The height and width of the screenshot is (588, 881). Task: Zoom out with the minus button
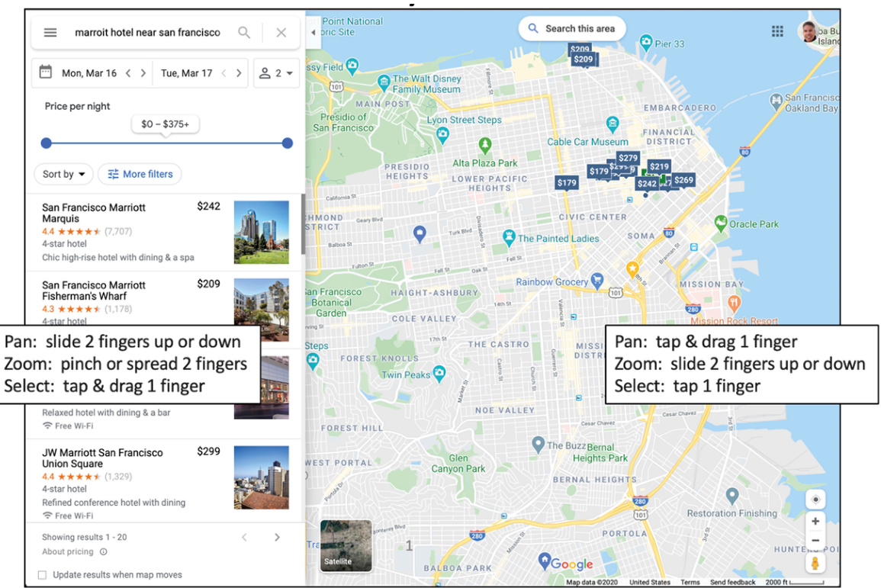[815, 540]
